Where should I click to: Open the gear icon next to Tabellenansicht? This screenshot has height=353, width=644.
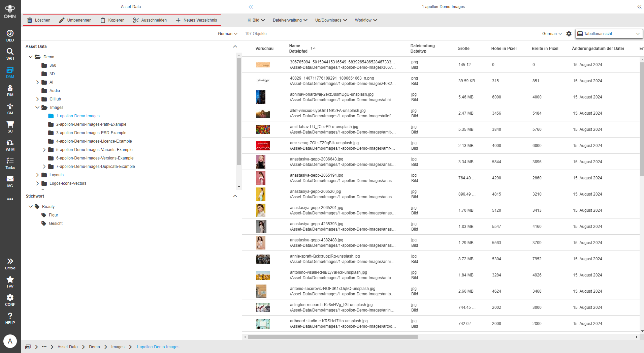pos(569,34)
